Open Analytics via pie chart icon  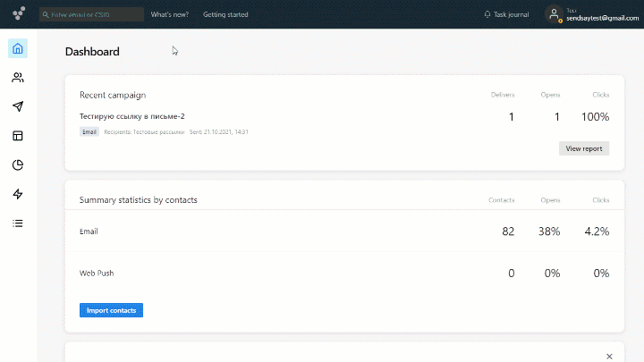pos(18,164)
